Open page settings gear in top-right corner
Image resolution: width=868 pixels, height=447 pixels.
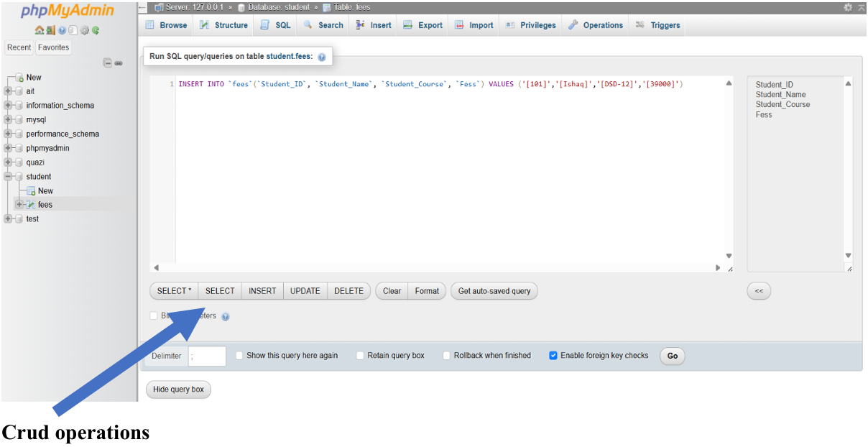[x=848, y=7]
